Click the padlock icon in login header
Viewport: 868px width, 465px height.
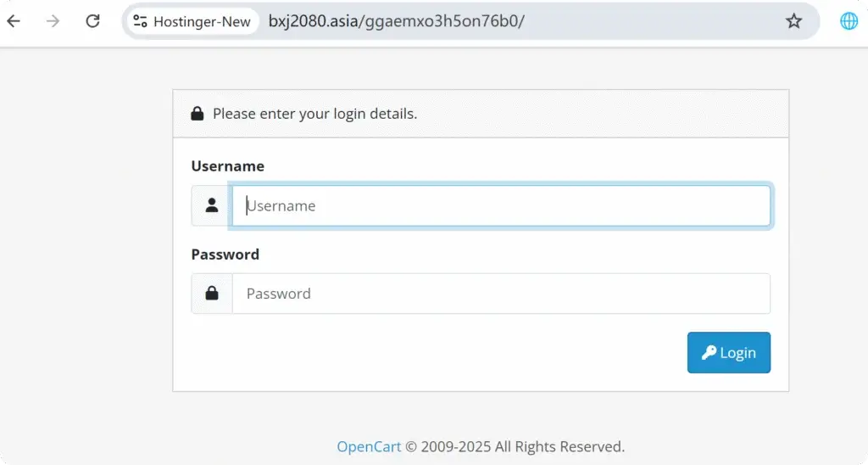tap(198, 113)
